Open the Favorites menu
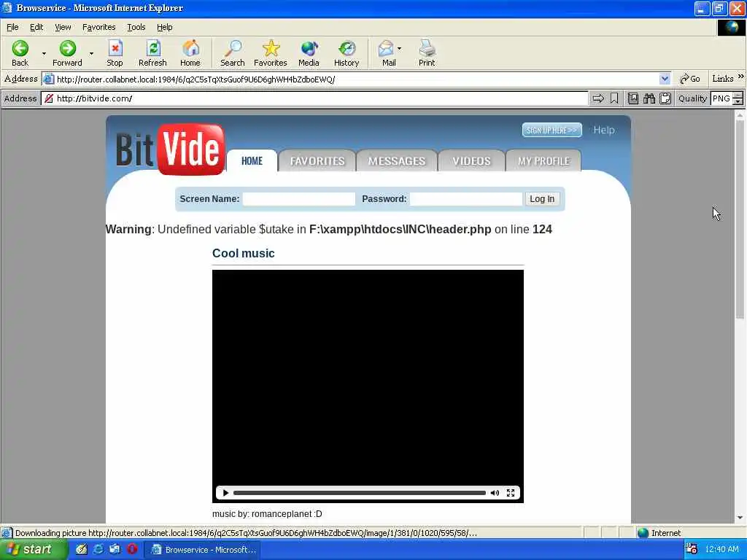747x560 pixels. coord(99,27)
